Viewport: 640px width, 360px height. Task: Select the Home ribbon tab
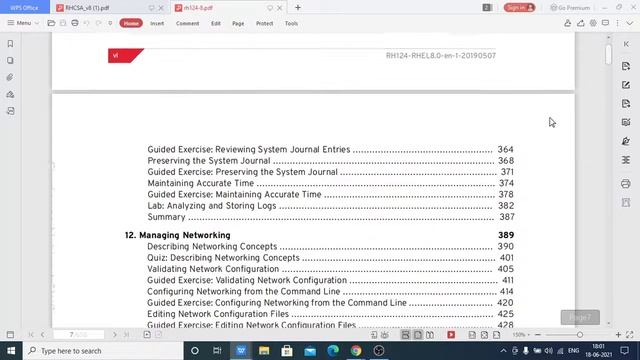131,23
